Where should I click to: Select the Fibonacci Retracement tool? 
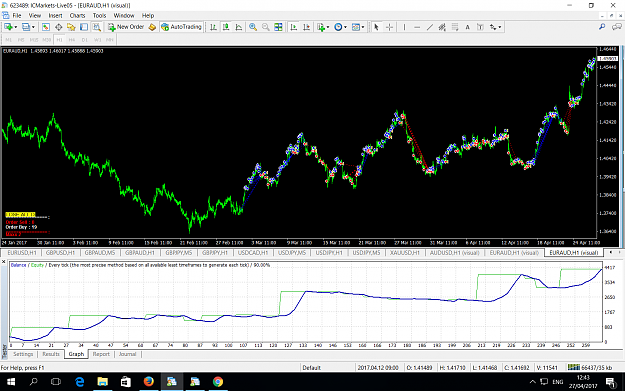455,27
